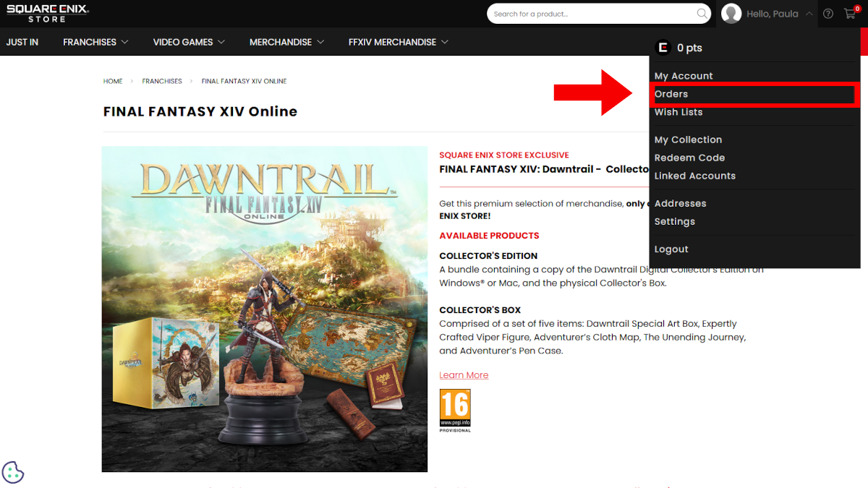Go to Home breadcrumb link
This screenshot has width=868, height=488.
(113, 81)
